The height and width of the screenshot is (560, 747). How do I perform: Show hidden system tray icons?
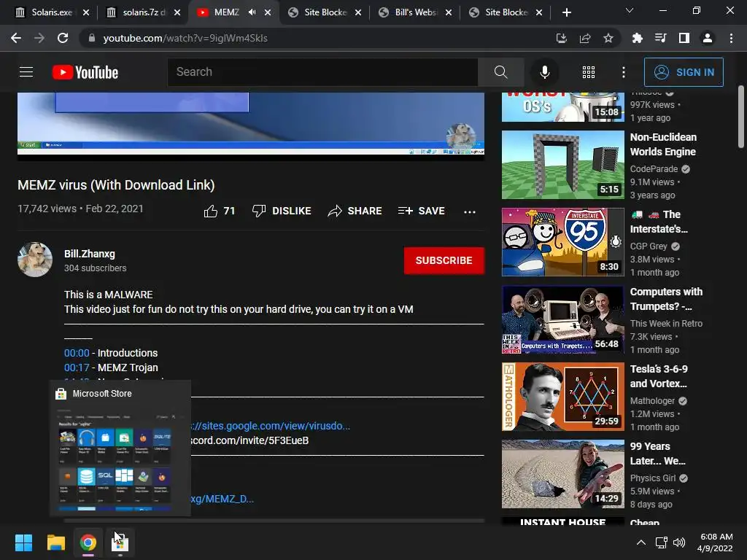[641, 542]
